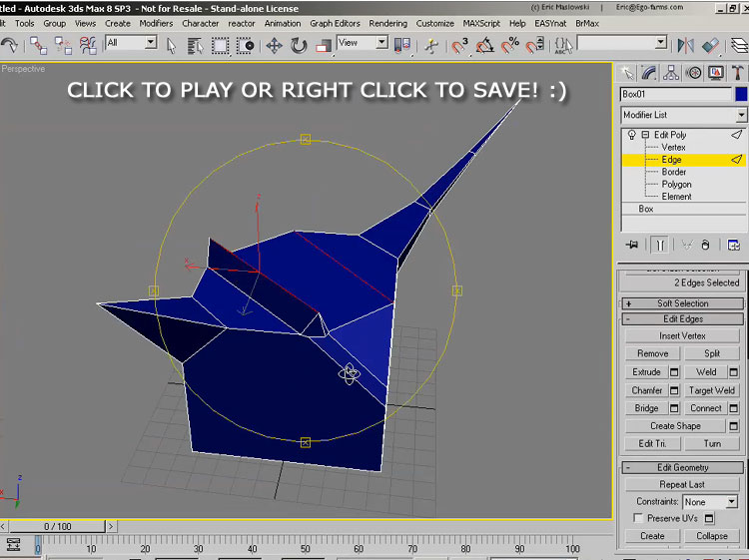Open the Motion panel tab
Image resolution: width=749 pixels, height=560 pixels.
coord(692,72)
